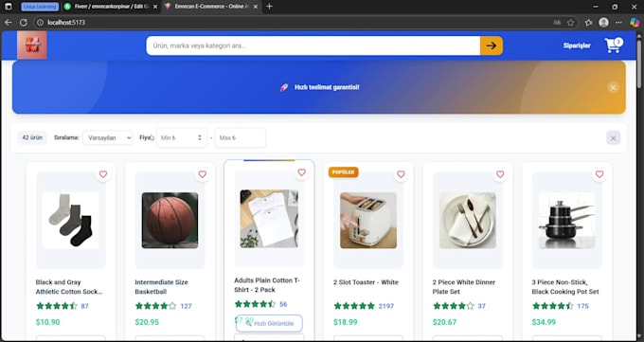Close the Hızlı teslimat garantisi banner

(613, 87)
